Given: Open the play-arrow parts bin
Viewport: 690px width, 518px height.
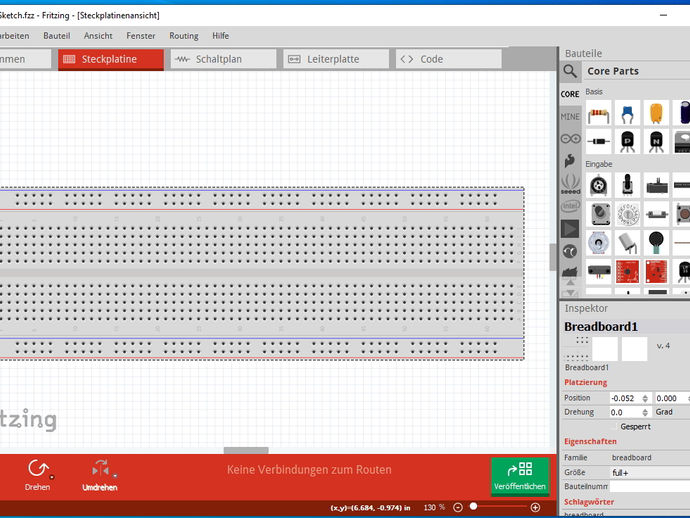Looking at the screenshot, I should click(570, 229).
